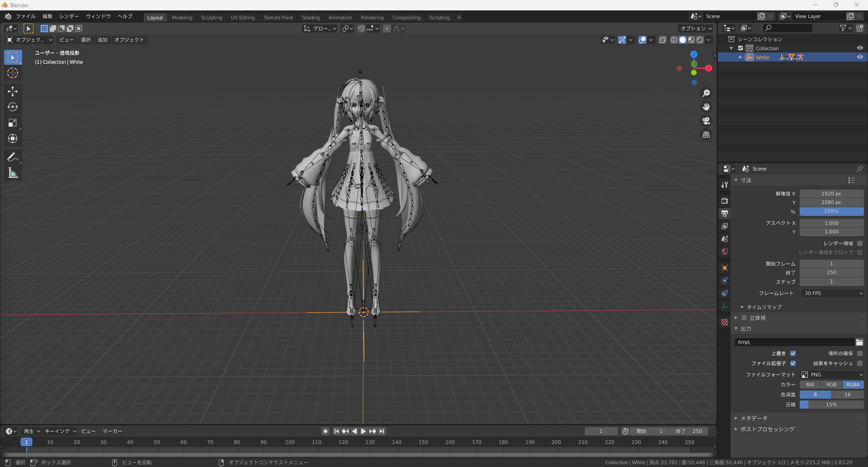This screenshot has width=868, height=467.
Task: Select the Annotate pencil tool
Action: tap(13, 157)
